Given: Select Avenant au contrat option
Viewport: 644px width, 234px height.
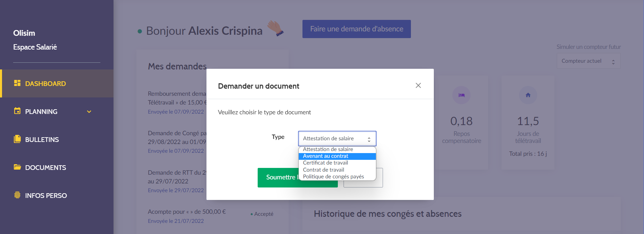Looking at the screenshot, I should point(337,156).
